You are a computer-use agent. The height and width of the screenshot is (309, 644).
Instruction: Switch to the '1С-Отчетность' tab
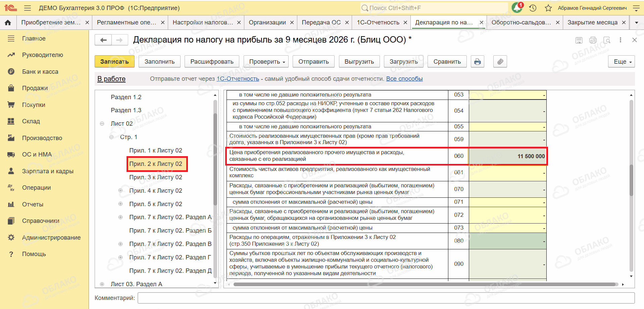point(378,22)
